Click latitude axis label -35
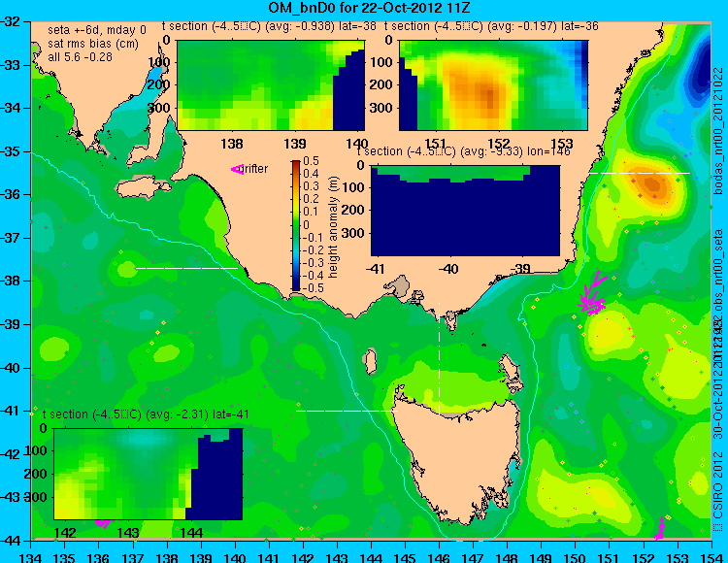This screenshot has height=563, width=728. click(11, 151)
